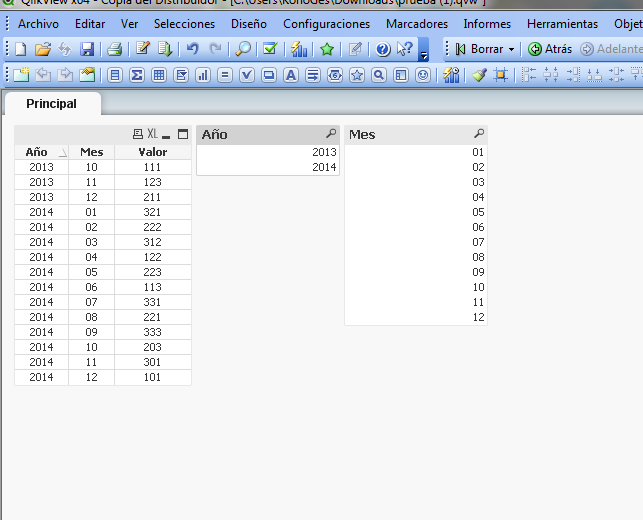Screen dimensions: 643x520
Task: Create a Container object
Action: point(401,75)
